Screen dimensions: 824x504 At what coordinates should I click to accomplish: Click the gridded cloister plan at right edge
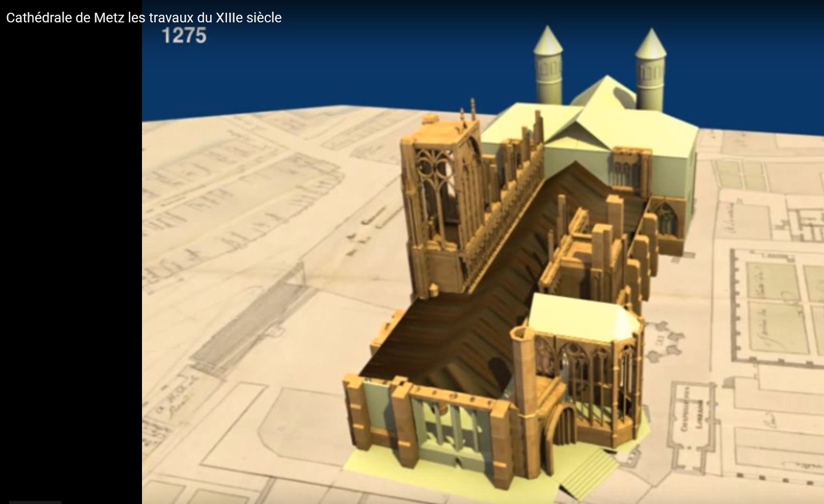(x=779, y=305)
